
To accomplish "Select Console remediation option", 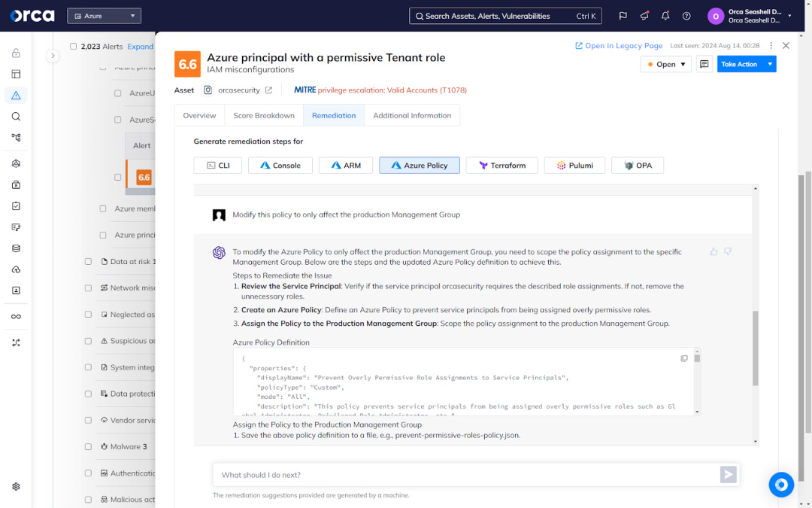I will coord(280,166).
